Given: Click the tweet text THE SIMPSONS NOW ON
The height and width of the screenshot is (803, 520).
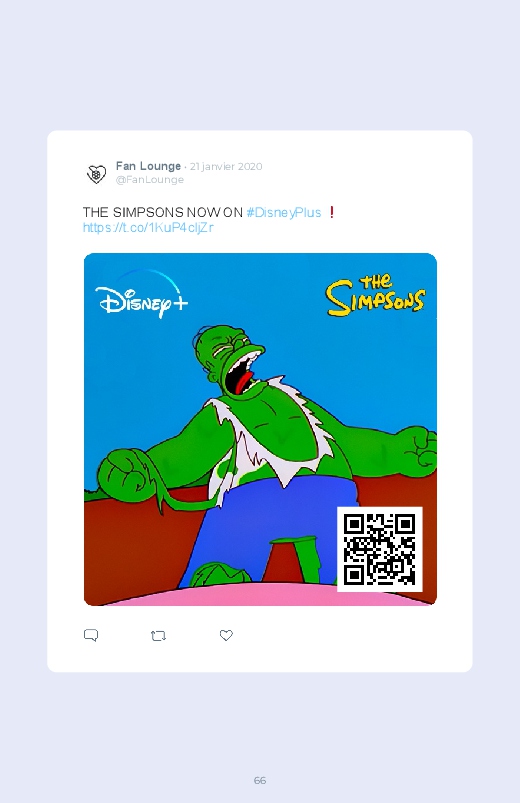Looking at the screenshot, I should (162, 213).
